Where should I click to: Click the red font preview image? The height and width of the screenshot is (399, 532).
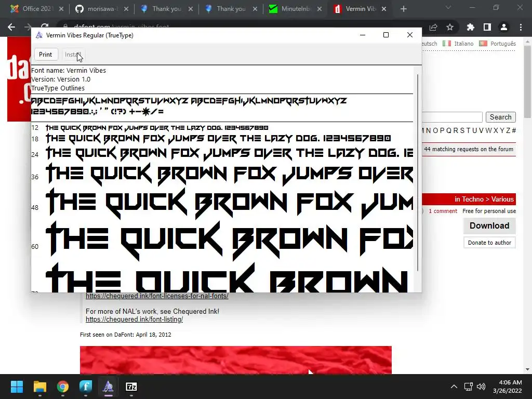click(x=236, y=360)
